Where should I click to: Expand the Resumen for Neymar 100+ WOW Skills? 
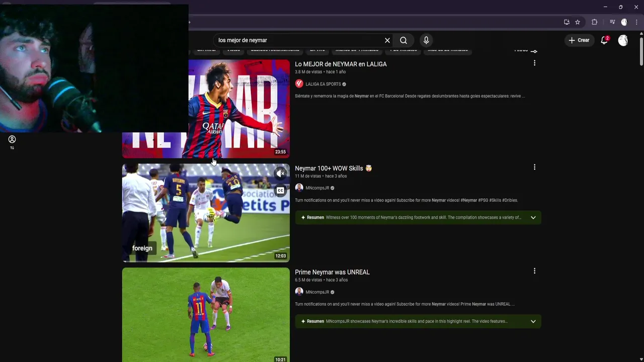coord(533,218)
